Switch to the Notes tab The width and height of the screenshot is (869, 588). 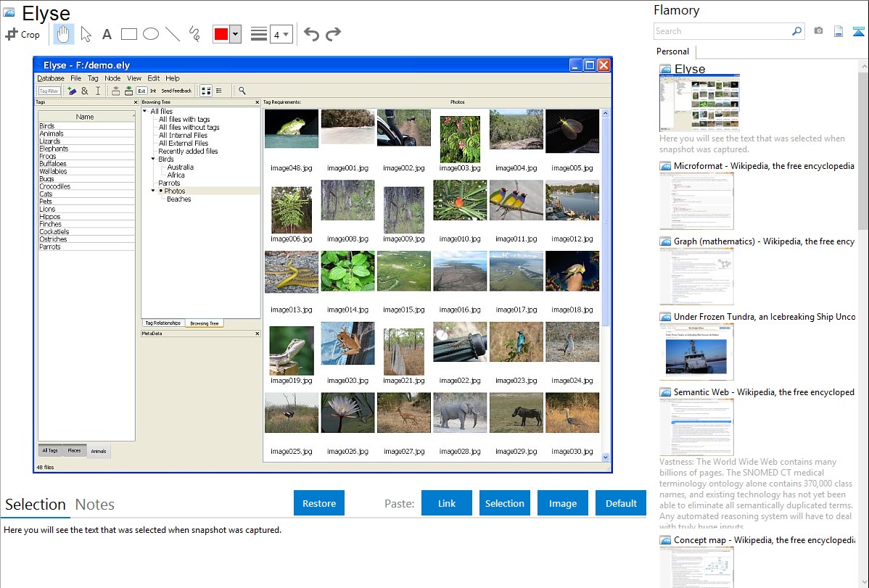[95, 505]
